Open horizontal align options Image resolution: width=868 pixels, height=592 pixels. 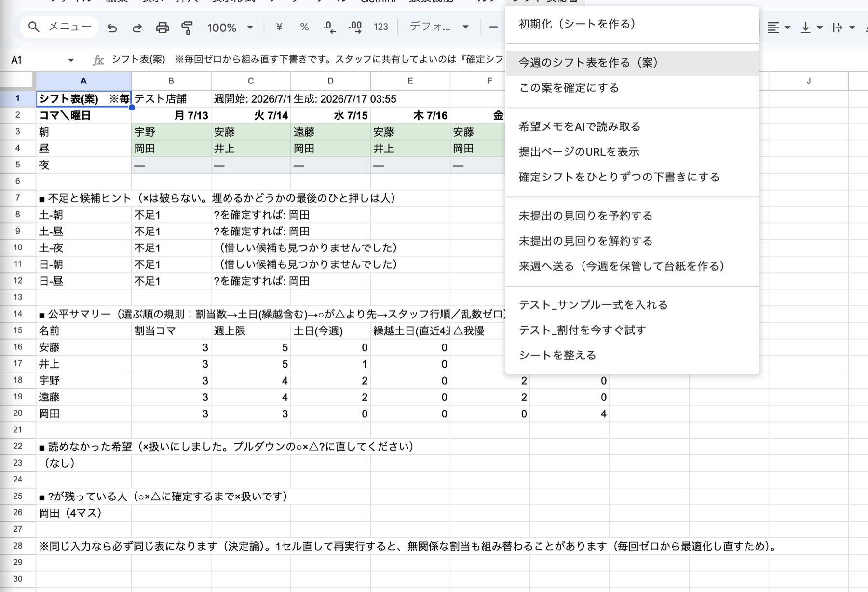(x=778, y=28)
